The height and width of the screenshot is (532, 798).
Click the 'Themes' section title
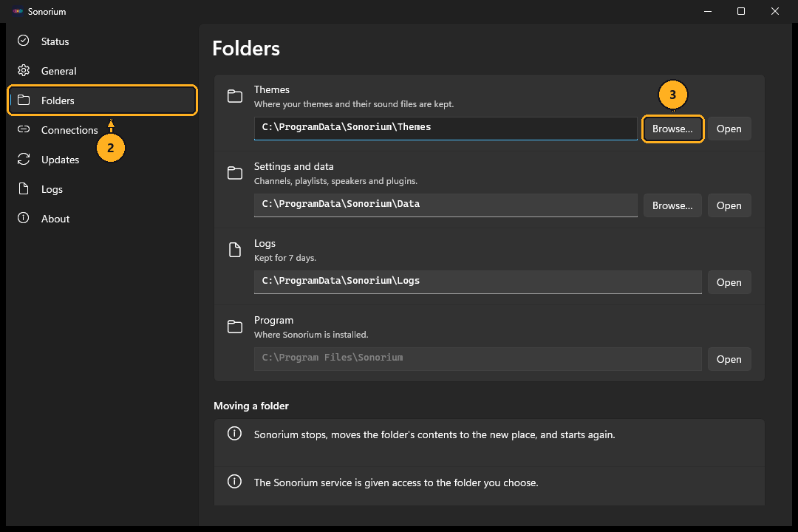click(272, 89)
